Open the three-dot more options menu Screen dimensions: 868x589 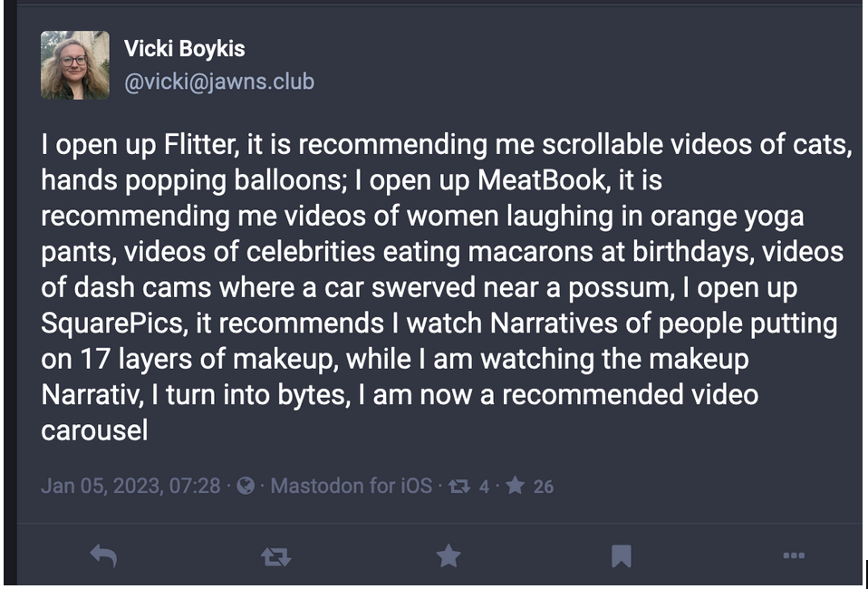tap(794, 555)
